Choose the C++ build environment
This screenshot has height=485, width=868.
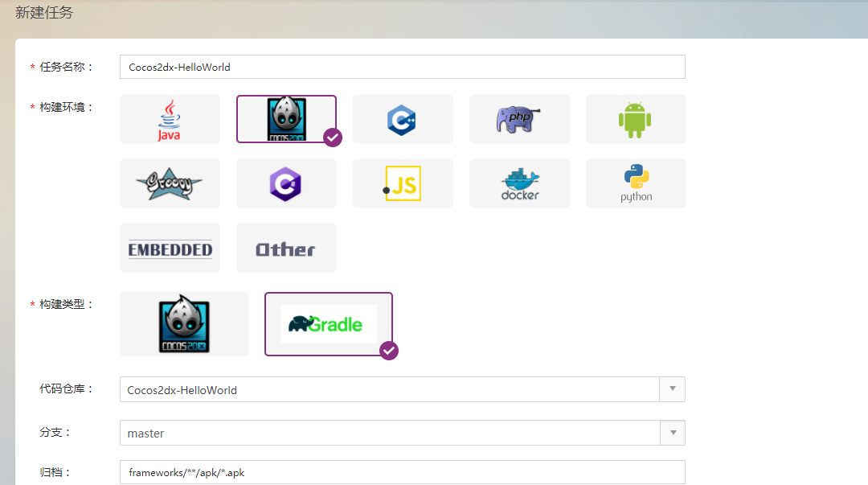(403, 119)
